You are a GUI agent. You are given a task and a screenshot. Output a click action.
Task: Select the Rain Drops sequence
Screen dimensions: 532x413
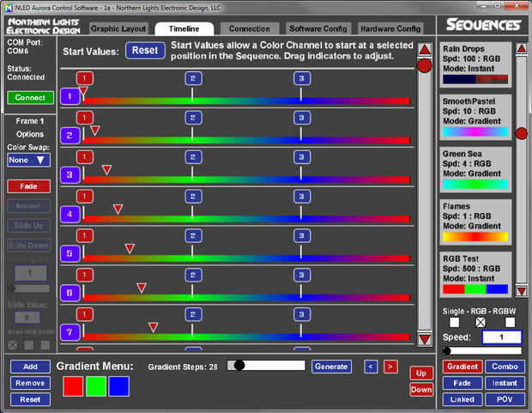475,64
